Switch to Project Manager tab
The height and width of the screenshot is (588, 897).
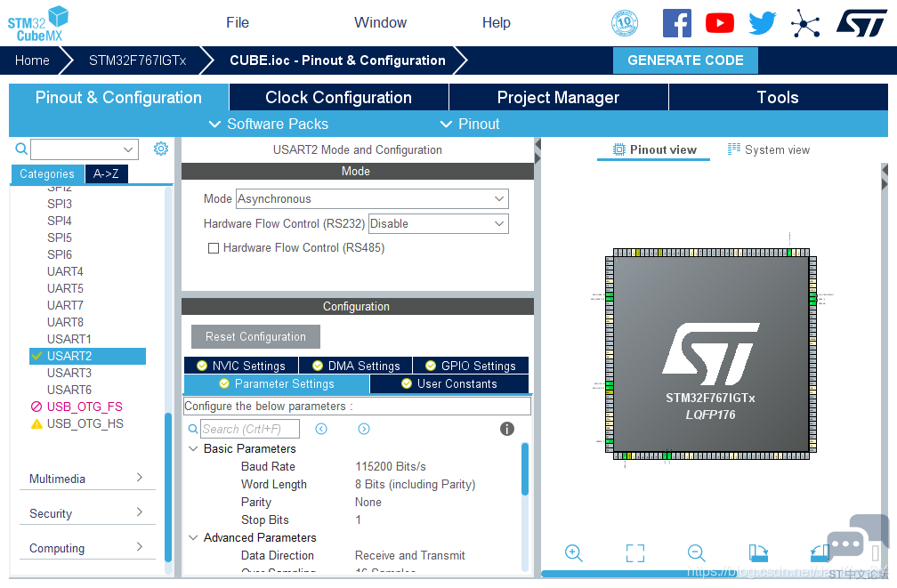[x=558, y=97]
